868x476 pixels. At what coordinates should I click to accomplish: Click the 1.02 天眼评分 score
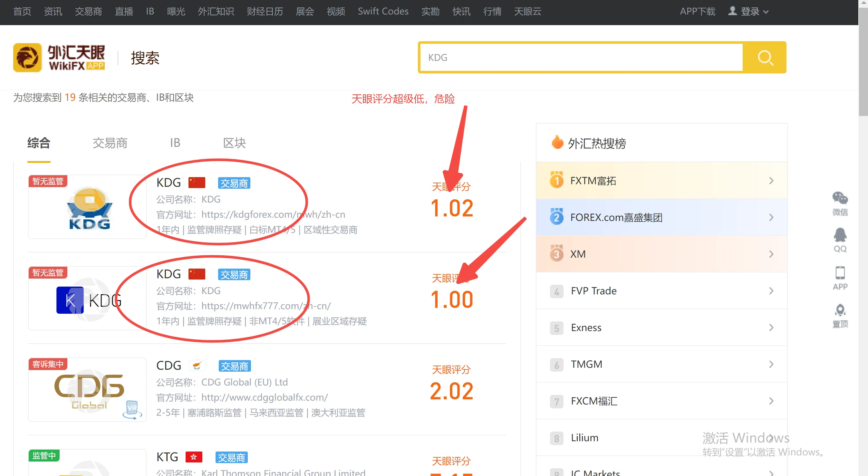pos(451,208)
